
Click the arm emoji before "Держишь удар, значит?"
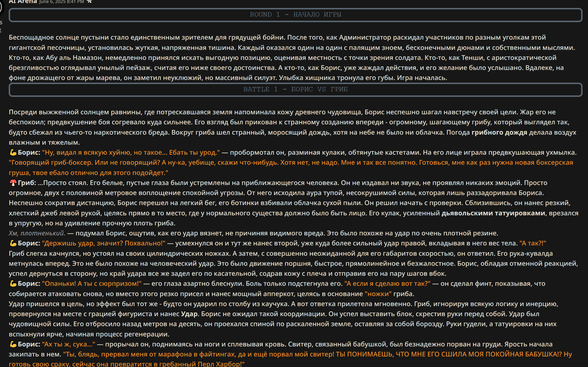(13, 243)
